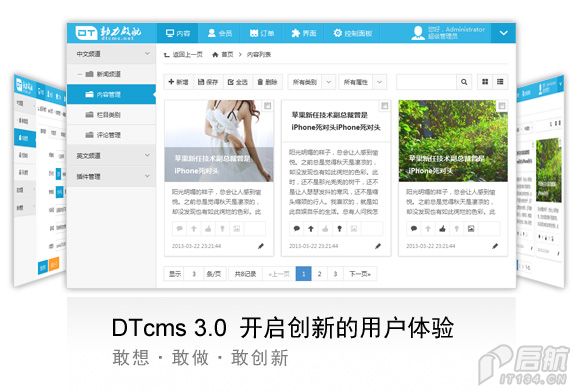Image resolution: width=580 pixels, height=392 pixels.
Task: Expand the 插件管理 sidebar section
Action: (111, 176)
